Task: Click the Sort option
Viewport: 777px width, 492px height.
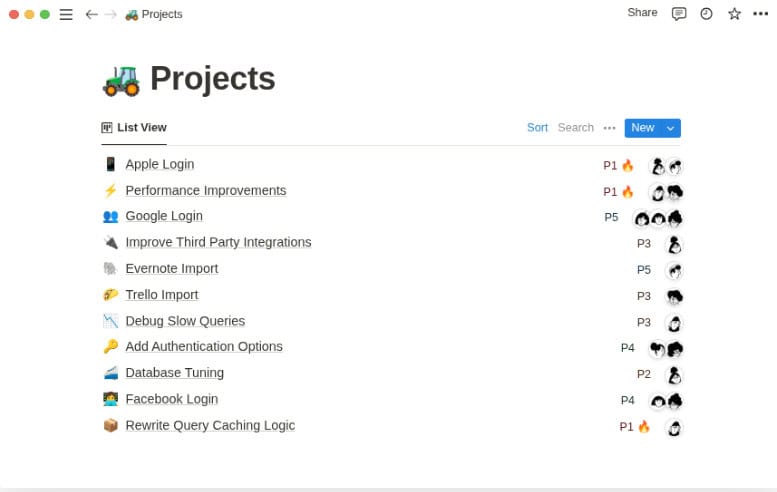Action: tap(537, 128)
